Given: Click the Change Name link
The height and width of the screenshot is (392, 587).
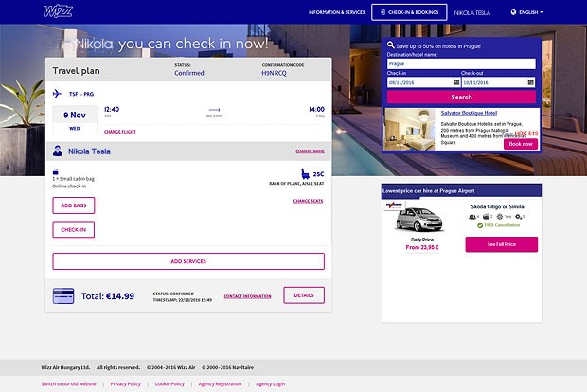Looking at the screenshot, I should point(310,151).
